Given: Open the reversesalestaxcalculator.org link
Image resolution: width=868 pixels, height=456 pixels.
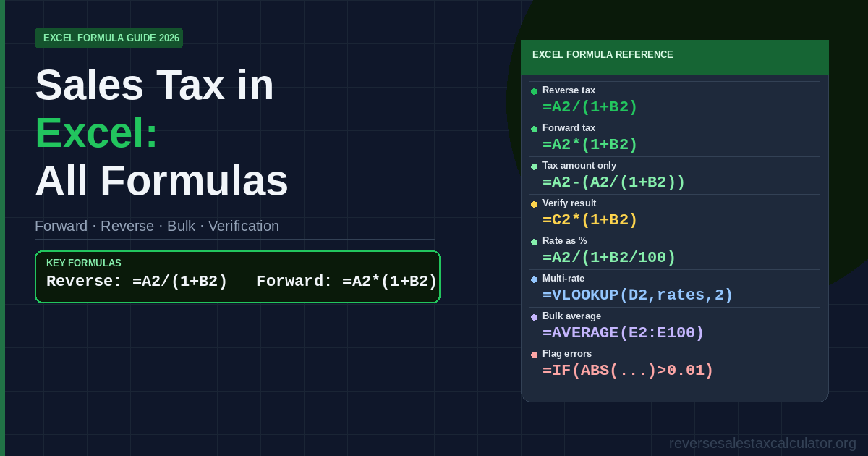Looking at the screenshot, I should tap(762, 443).
